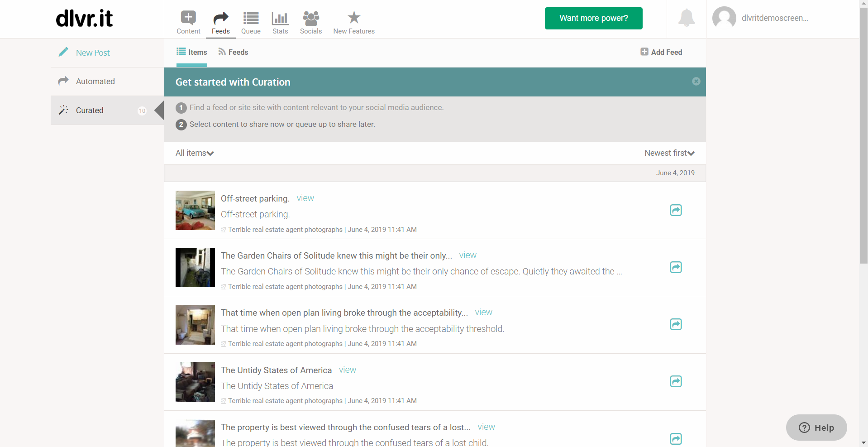Open the Queue section in top navigation
868x447 pixels.
(251, 22)
